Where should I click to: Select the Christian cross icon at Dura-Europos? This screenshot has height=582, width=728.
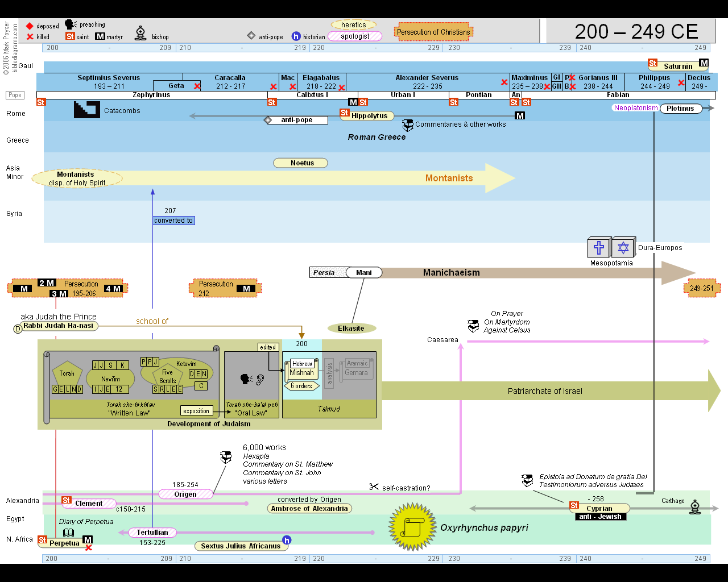coord(598,248)
